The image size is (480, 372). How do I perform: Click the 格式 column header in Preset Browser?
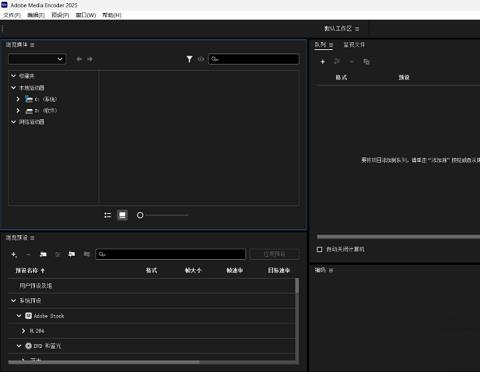151,270
